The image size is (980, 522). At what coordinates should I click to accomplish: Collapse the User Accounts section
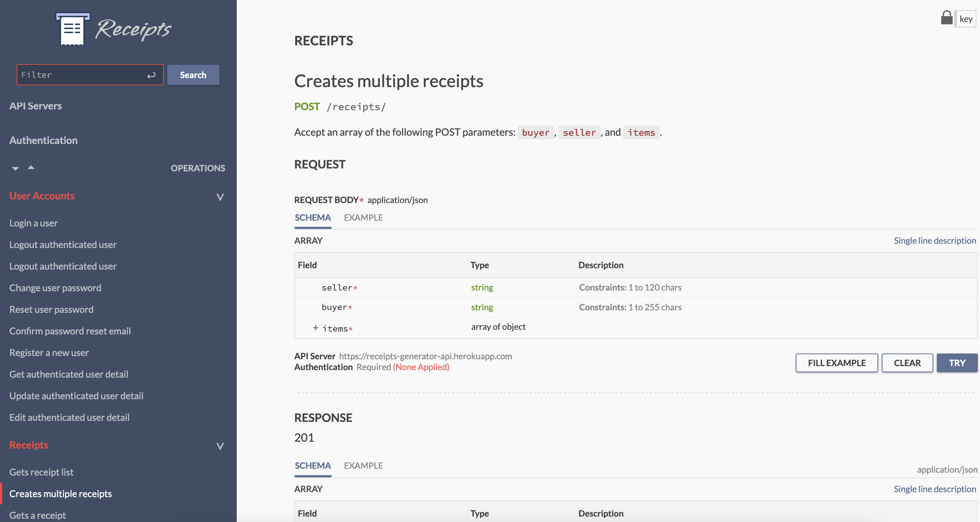point(220,197)
